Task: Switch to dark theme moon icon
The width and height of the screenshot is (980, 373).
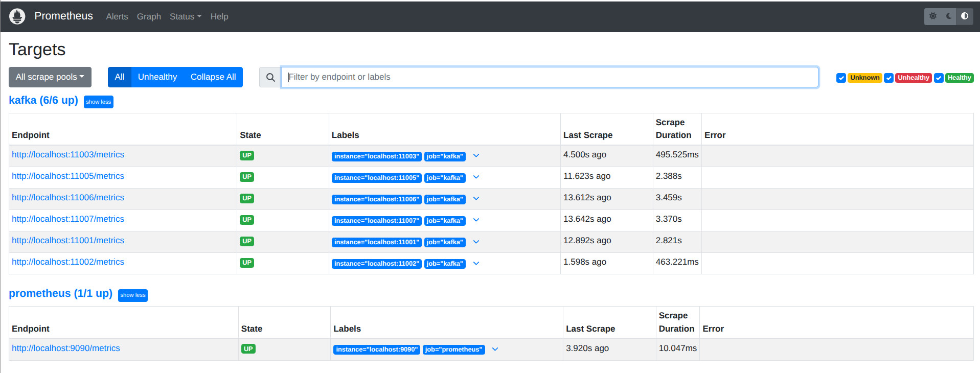Action: point(949,16)
